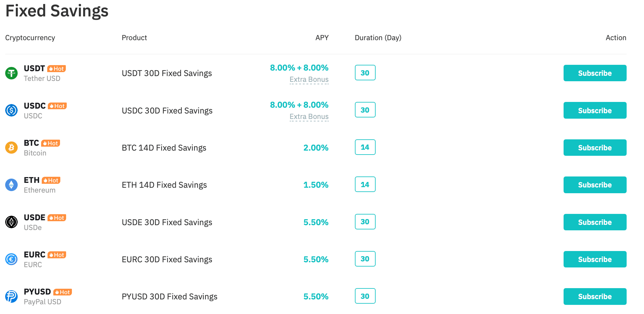The width and height of the screenshot is (644, 314).
Task: Open Extra Bonus details for USDT
Action: click(x=309, y=80)
